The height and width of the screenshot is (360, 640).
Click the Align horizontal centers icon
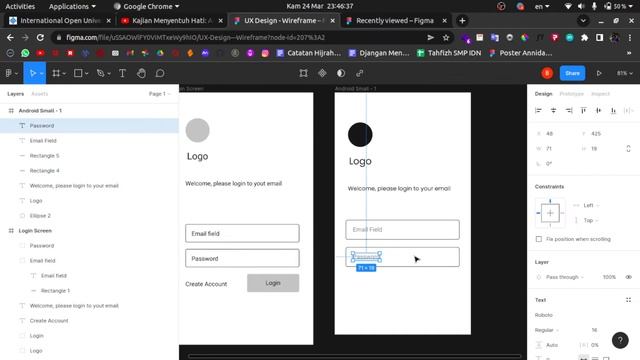[x=553, y=111]
